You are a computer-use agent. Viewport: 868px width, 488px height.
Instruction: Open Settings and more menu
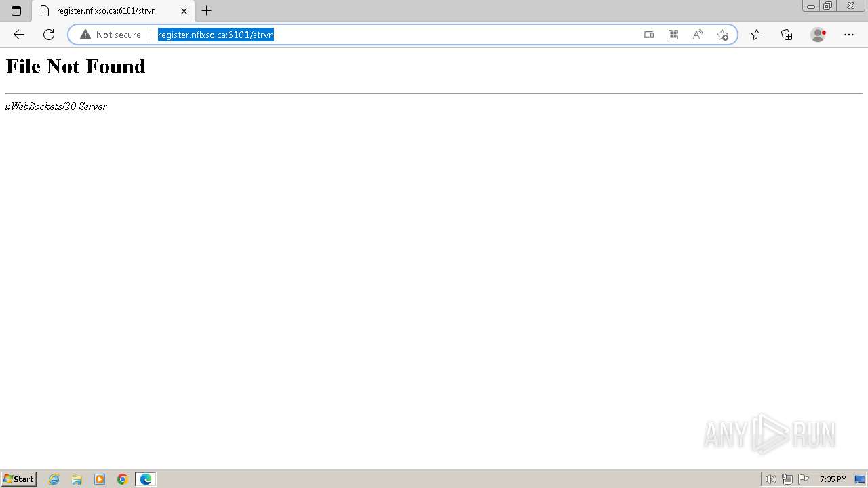pyautogui.click(x=849, y=35)
